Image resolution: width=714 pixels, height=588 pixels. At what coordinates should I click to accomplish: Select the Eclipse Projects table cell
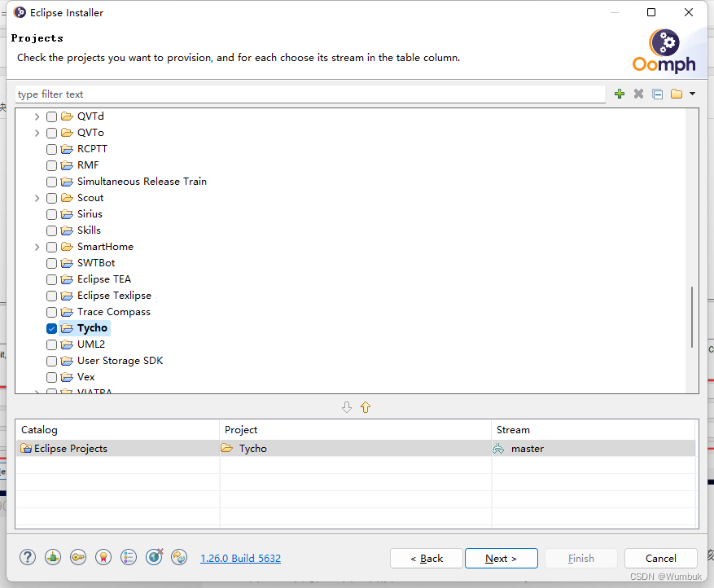(117, 449)
